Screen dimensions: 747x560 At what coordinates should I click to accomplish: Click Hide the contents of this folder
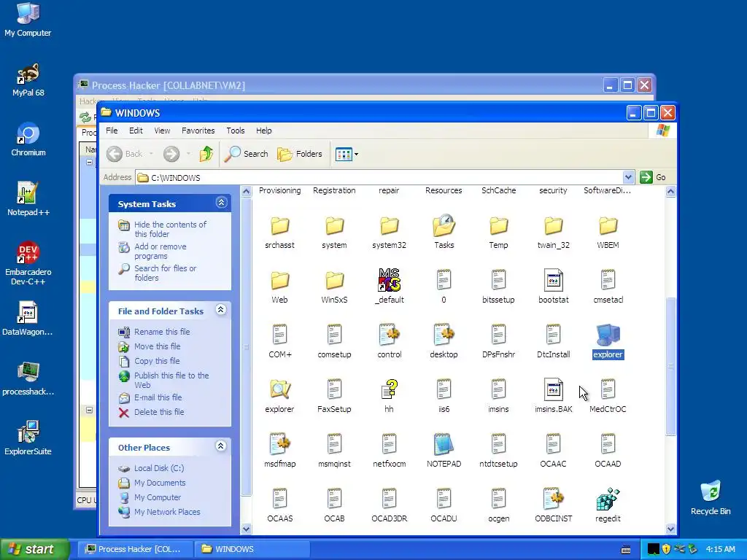[170, 229]
